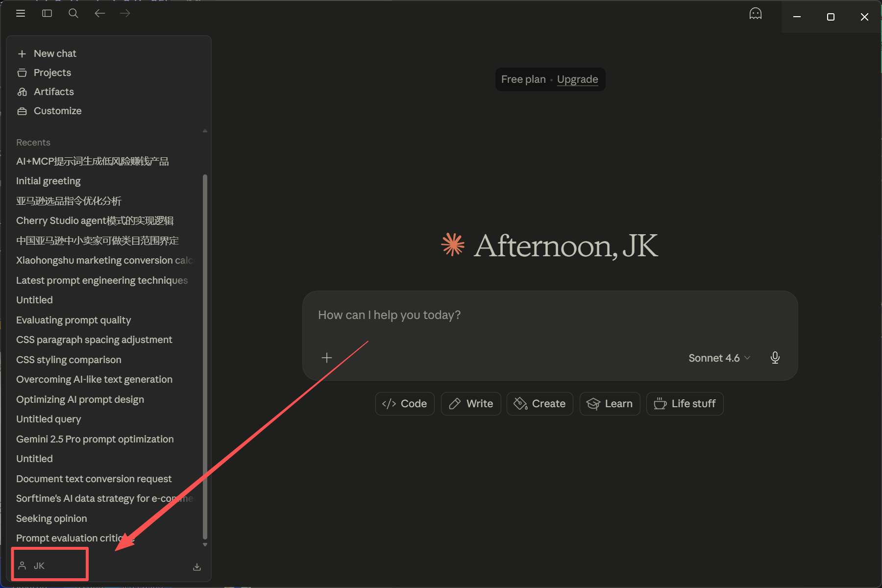Open the JK user account menu

[39, 566]
